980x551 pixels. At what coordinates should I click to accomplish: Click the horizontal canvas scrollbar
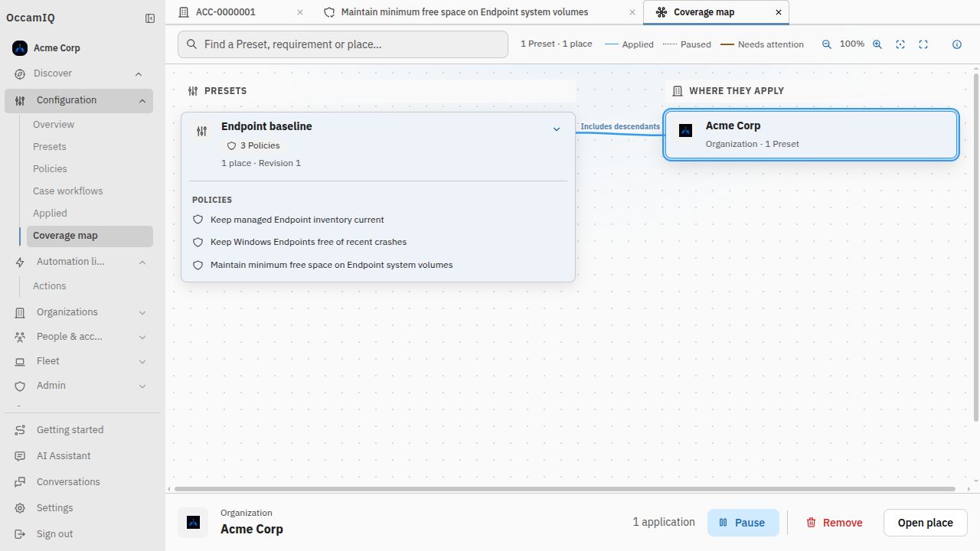pos(564,489)
